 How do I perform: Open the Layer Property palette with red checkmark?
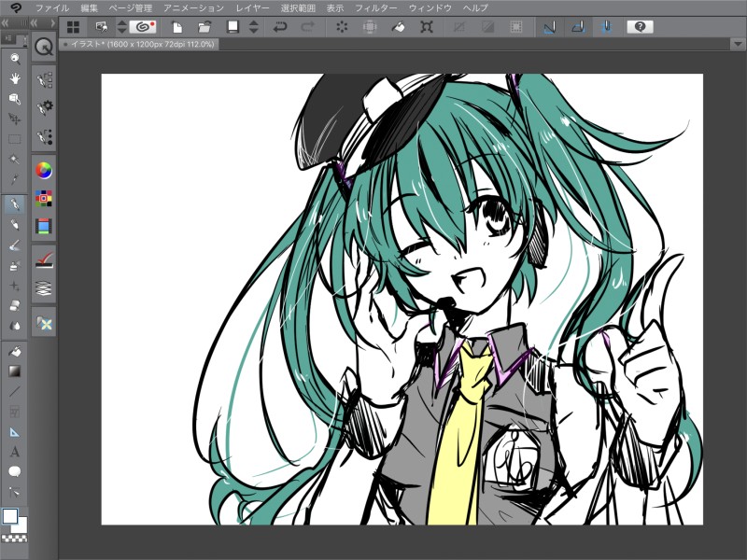[x=44, y=260]
